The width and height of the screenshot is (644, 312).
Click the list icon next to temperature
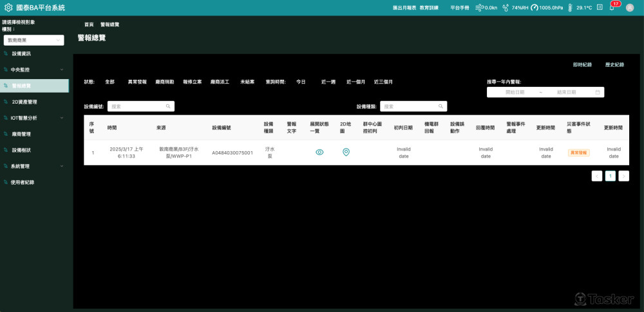coord(600,7)
